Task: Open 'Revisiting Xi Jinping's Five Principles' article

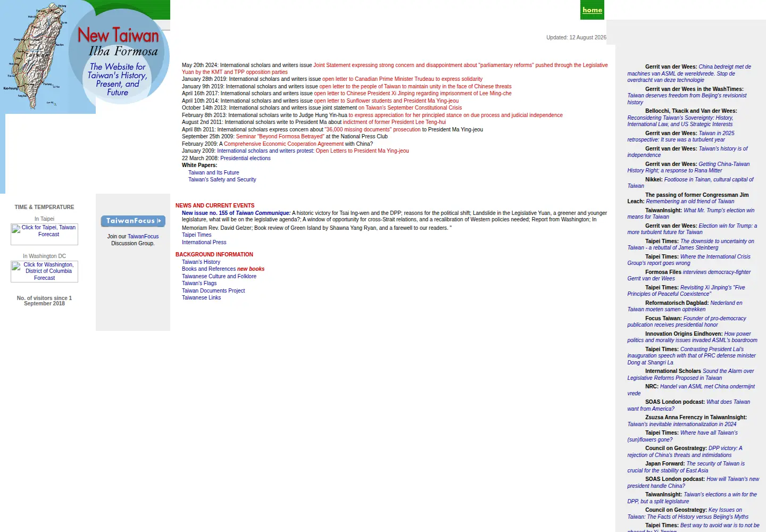Action: click(x=686, y=291)
